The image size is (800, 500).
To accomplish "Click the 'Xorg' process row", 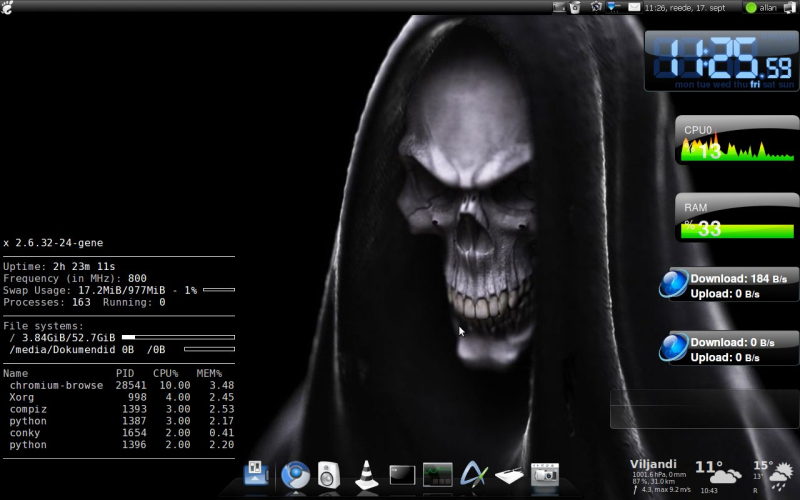I will pyautogui.click(x=121, y=397).
